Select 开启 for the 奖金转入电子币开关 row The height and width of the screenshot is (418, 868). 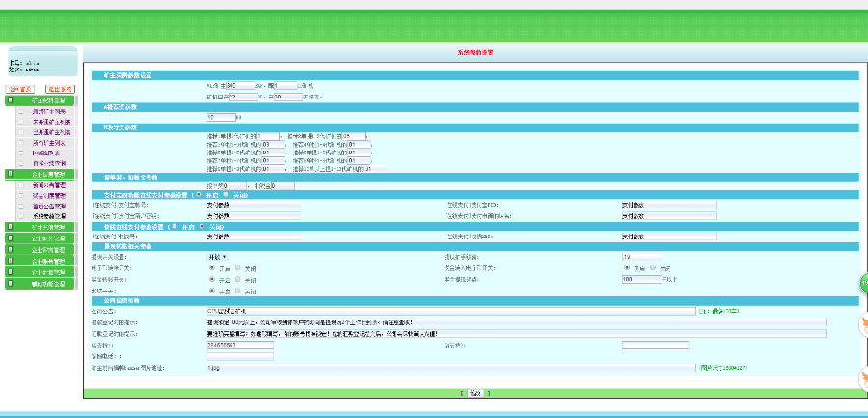click(627, 267)
